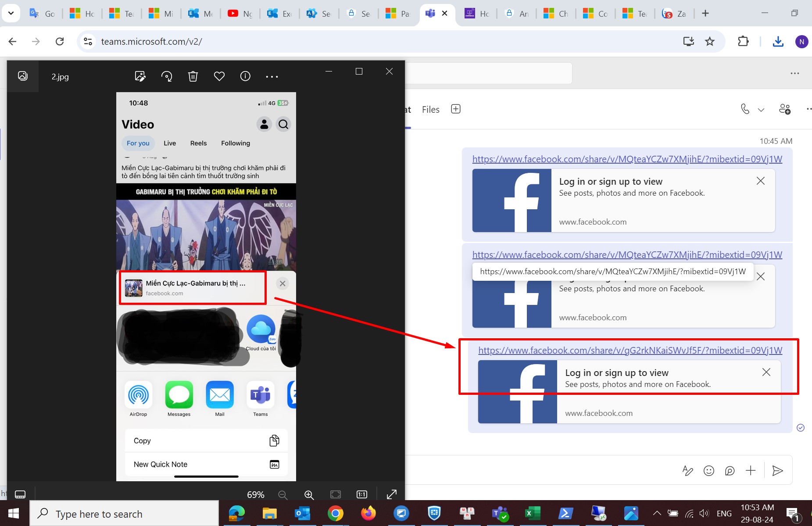
Task: Open file info in the Photos viewer
Action: pyautogui.click(x=245, y=76)
